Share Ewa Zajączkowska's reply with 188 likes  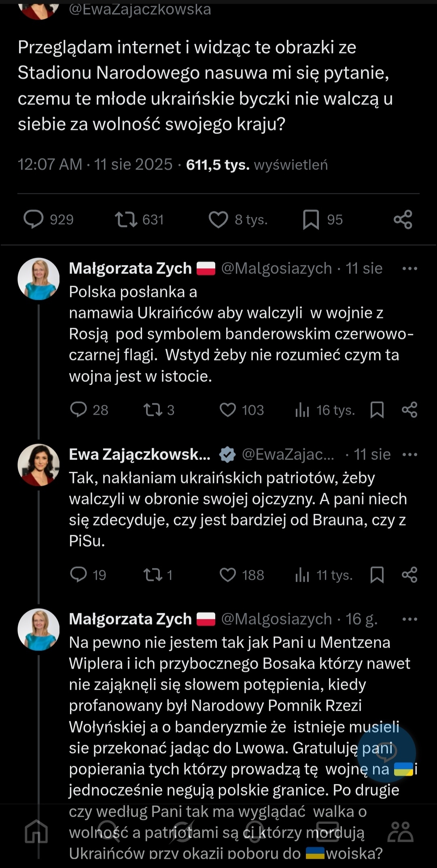(x=409, y=575)
